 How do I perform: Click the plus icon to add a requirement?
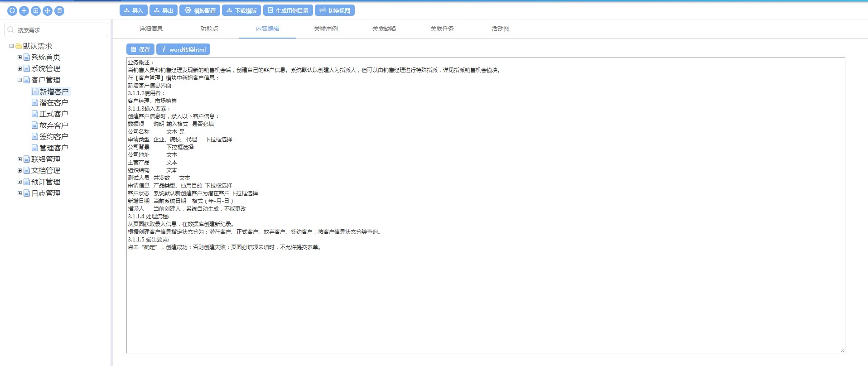[24, 10]
